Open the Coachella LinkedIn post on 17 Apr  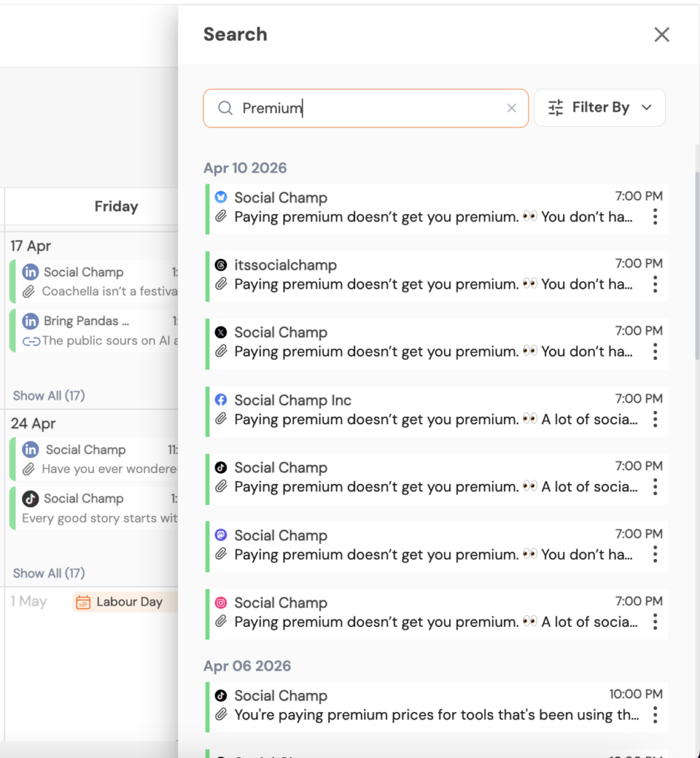[x=94, y=281]
